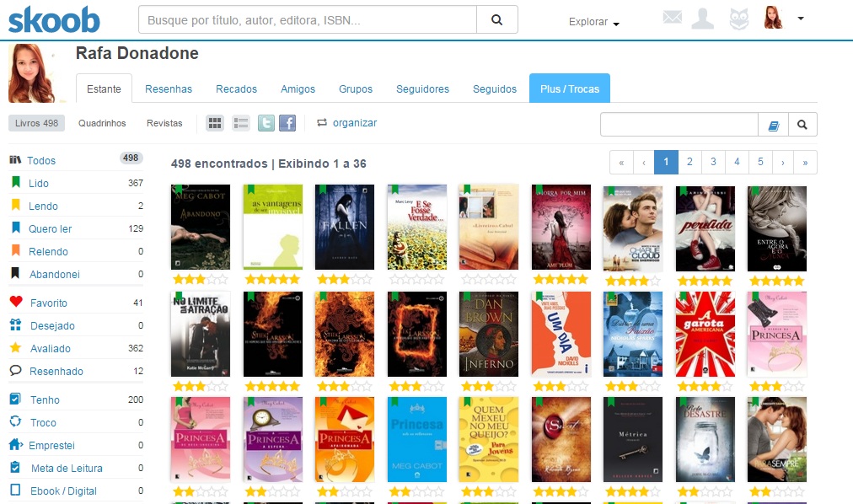This screenshot has height=504, width=853.
Task: Rate the Fallen book using stars
Action: [344, 279]
